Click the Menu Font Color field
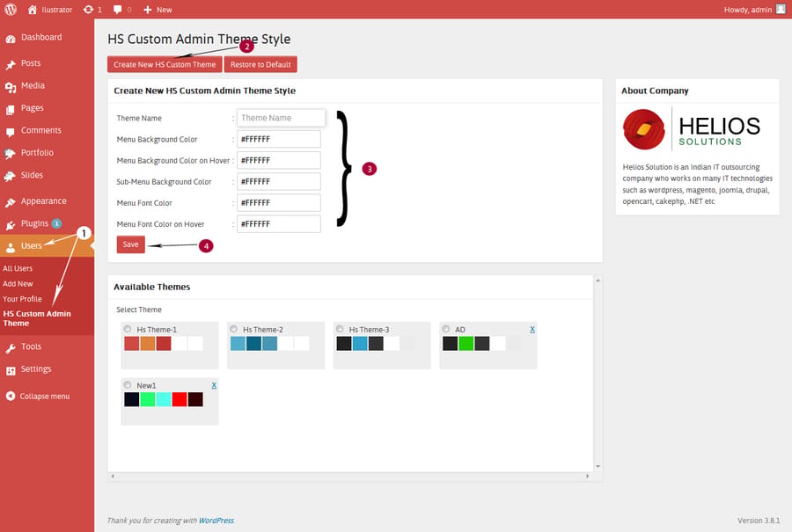792x532 pixels. 279,202
